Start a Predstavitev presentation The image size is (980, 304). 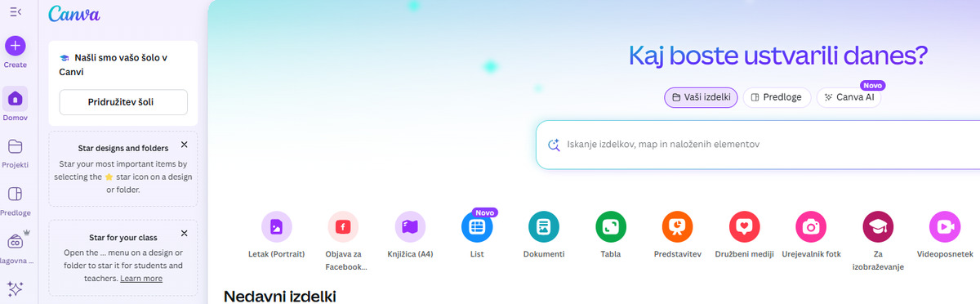(x=678, y=226)
